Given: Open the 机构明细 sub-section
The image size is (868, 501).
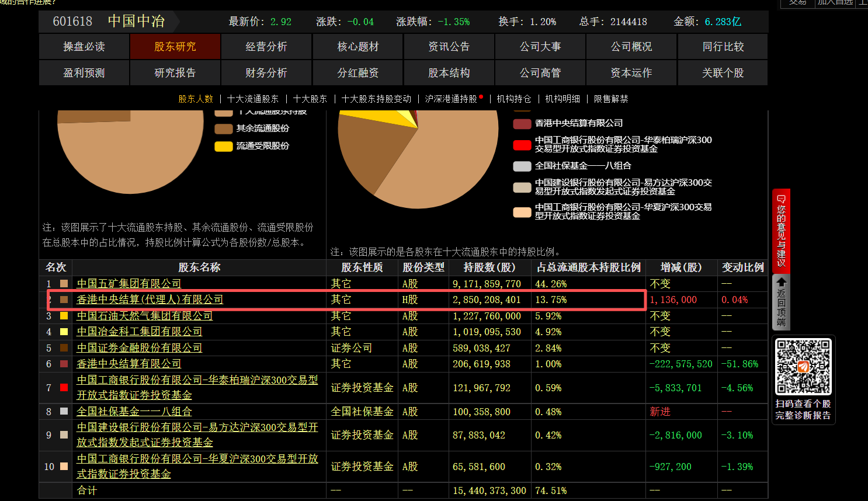Looking at the screenshot, I should coord(563,99).
